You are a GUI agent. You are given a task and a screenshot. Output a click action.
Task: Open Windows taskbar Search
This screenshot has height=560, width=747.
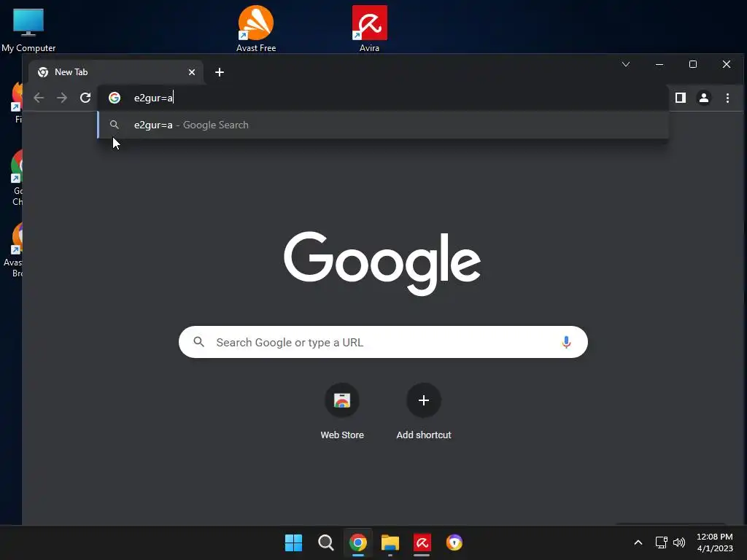click(326, 542)
